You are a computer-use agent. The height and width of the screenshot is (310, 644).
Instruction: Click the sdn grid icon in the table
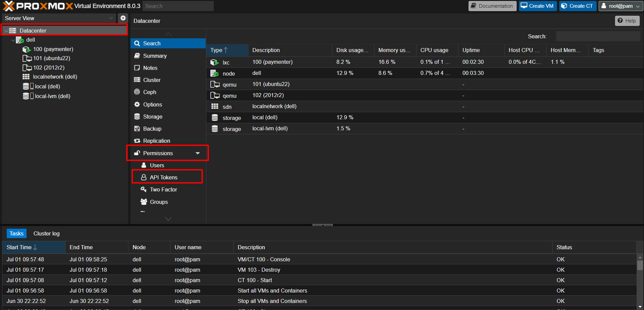(214, 106)
